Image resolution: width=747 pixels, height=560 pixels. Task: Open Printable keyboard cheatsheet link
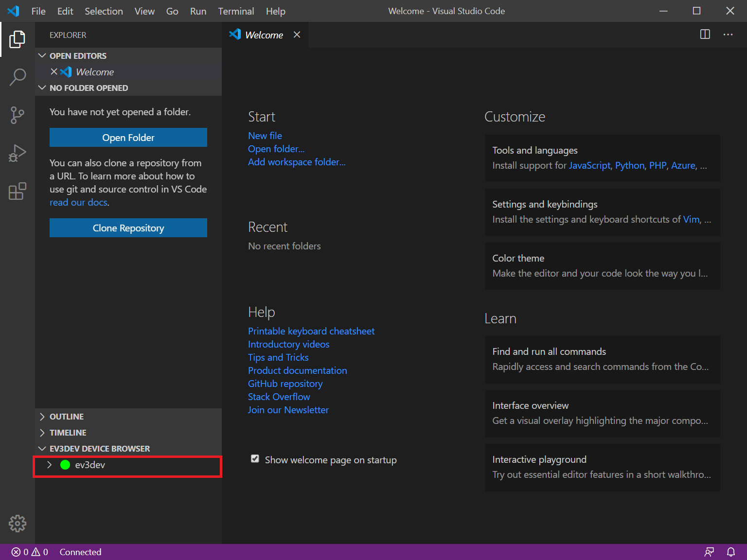(x=311, y=331)
